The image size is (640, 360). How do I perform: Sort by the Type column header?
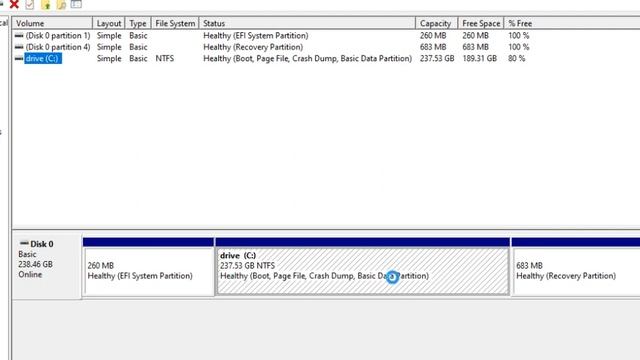pos(138,23)
